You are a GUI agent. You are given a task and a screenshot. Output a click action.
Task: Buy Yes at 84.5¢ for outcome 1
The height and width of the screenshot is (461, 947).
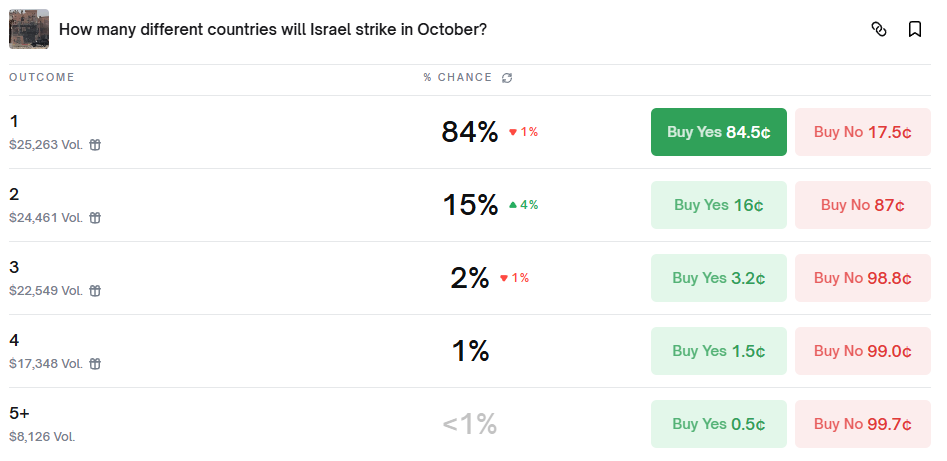(x=719, y=132)
